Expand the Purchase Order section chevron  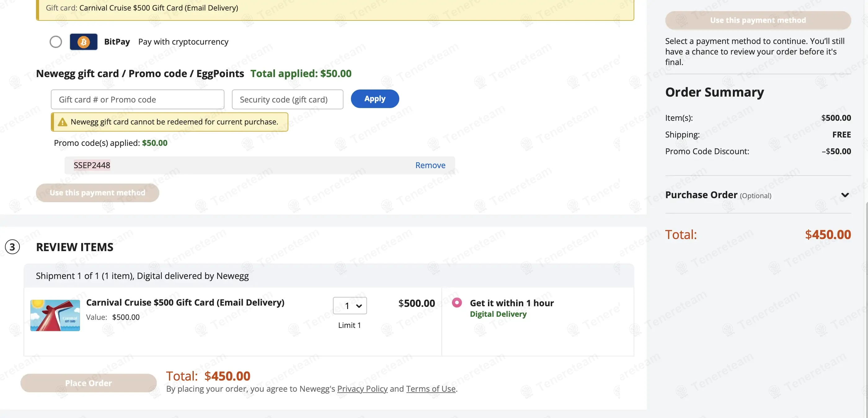(x=844, y=195)
